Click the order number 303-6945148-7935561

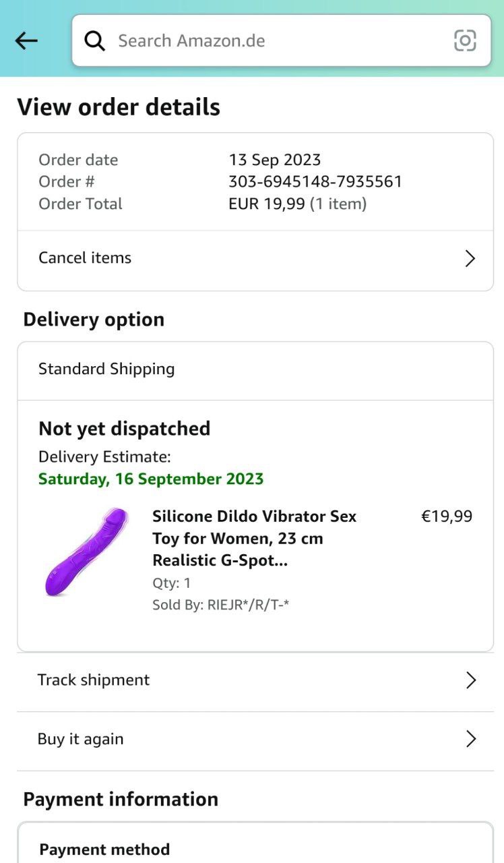[315, 181]
